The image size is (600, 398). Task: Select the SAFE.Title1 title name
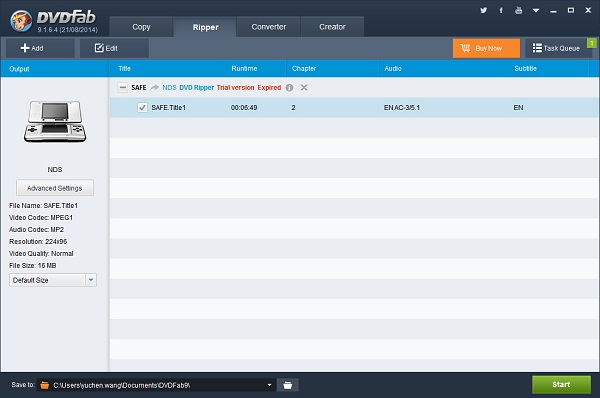(x=168, y=108)
